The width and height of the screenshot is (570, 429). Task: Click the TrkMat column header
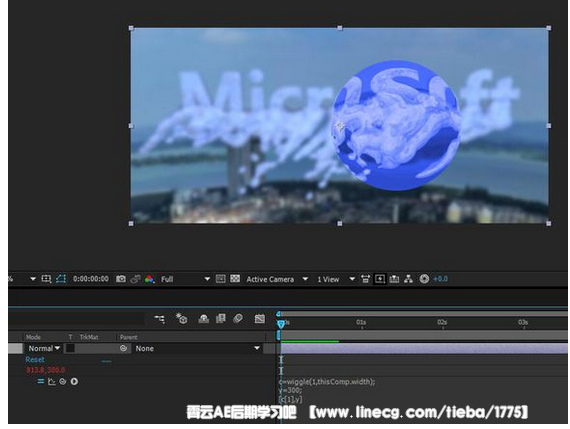coord(89,337)
